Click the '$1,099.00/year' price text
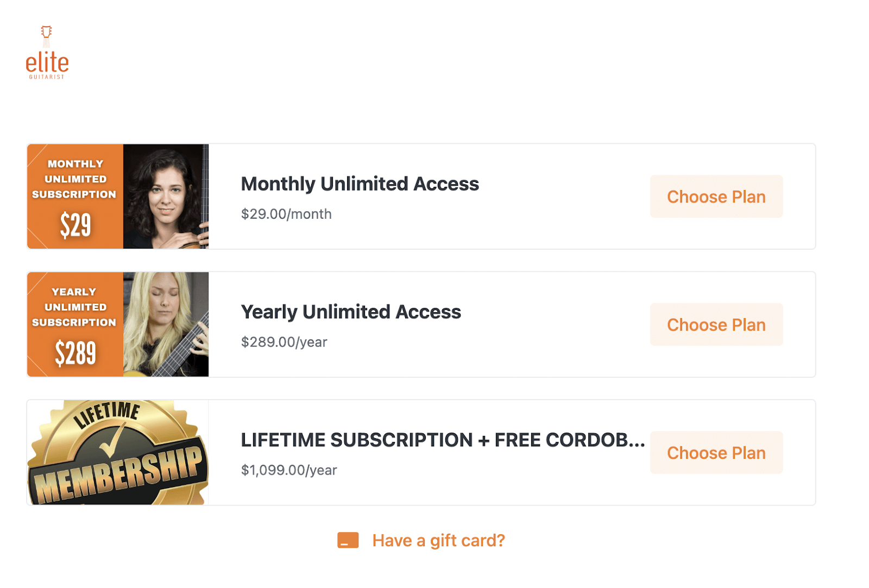Viewport: 869px width, 588px height. (x=289, y=470)
